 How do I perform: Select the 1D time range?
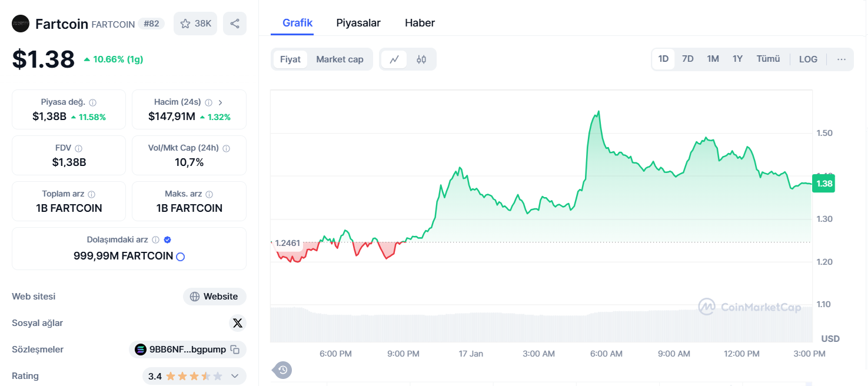tap(663, 59)
